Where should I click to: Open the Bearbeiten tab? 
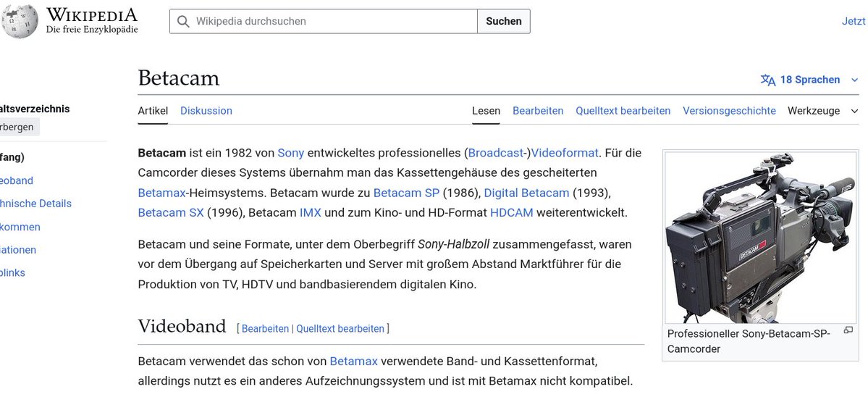[x=538, y=111]
